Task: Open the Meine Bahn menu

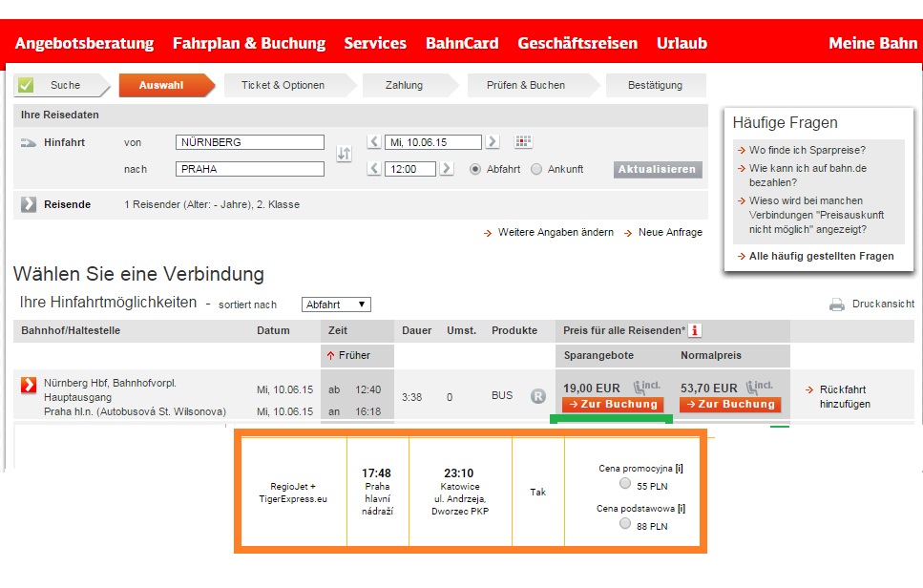Action: pos(873,44)
